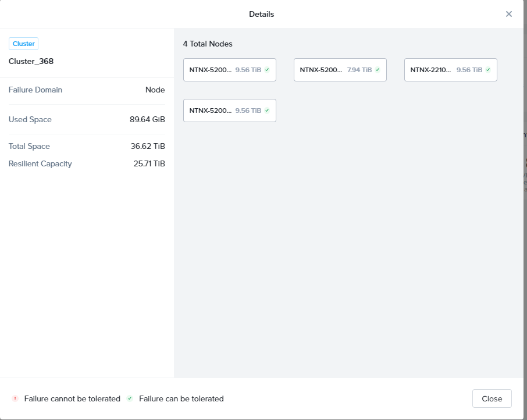Viewport: 527px width, 420px height.
Task: Click the red 'Failure cannot be tolerated' legend icon
Action: coord(15,399)
